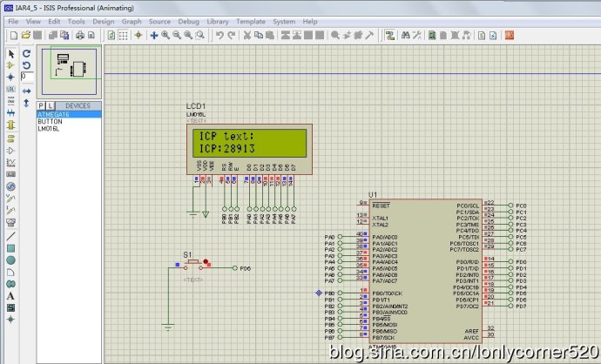This screenshot has height=364, width=601.
Task: Click the Undo arrow icon
Action: click(219, 36)
